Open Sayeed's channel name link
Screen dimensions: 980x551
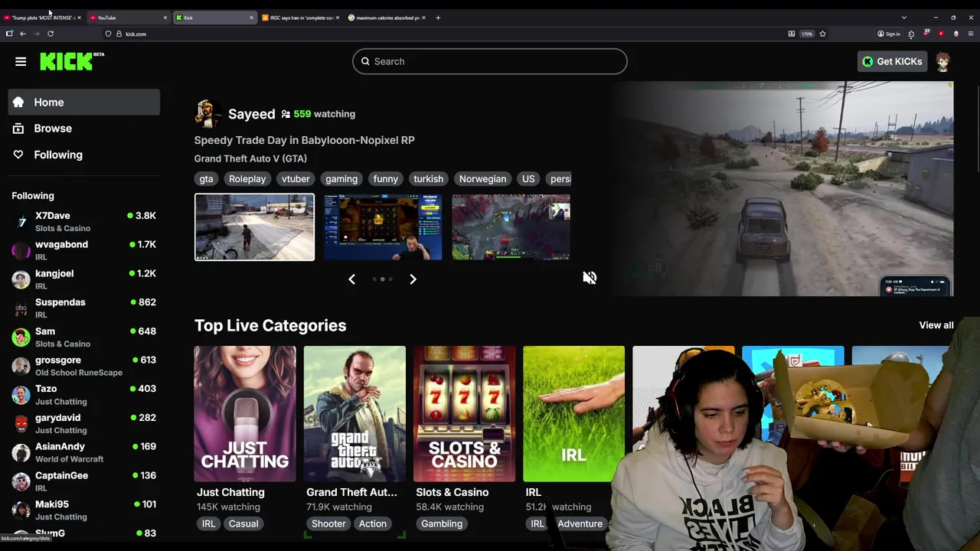[x=251, y=114]
